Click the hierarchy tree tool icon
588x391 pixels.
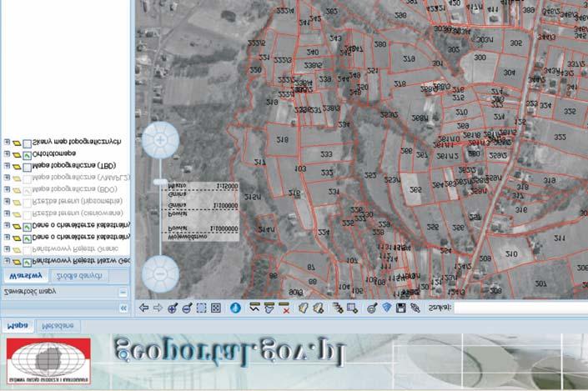tap(338, 308)
